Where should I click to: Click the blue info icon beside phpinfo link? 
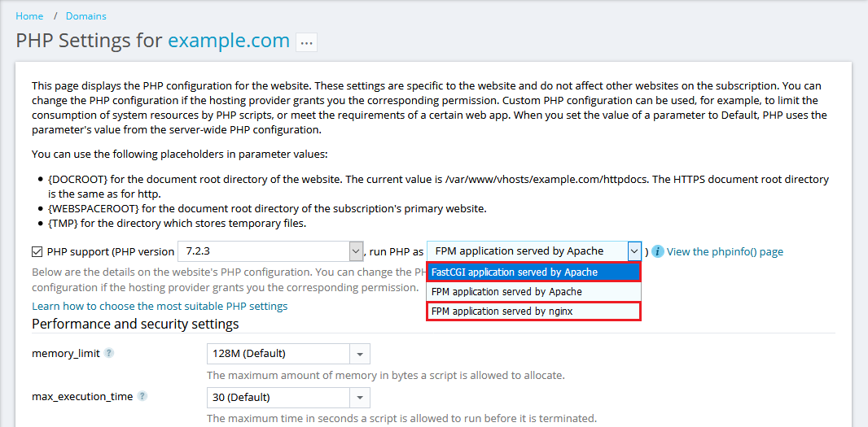[658, 251]
